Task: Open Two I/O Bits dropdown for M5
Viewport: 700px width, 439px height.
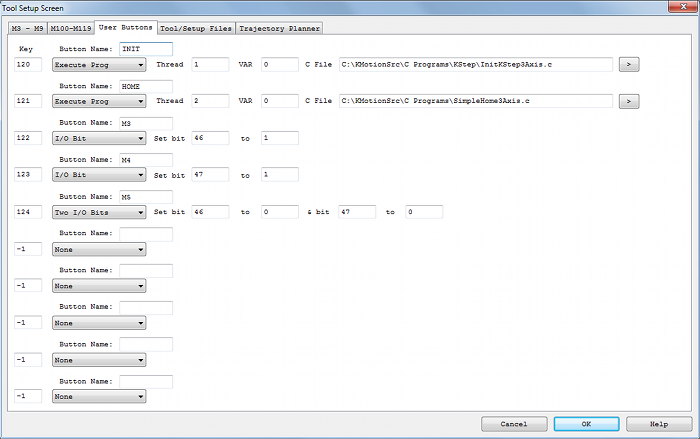Action: [99, 212]
